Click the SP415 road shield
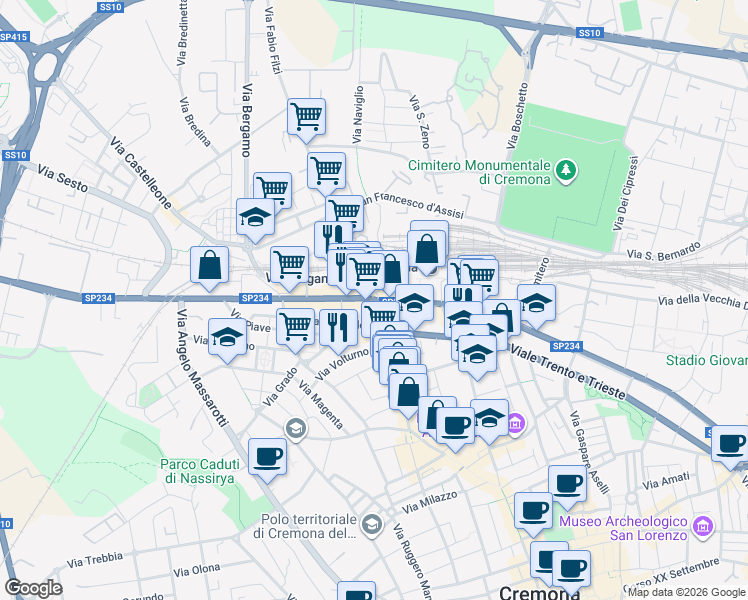This screenshot has width=748, height=600. click(14, 37)
